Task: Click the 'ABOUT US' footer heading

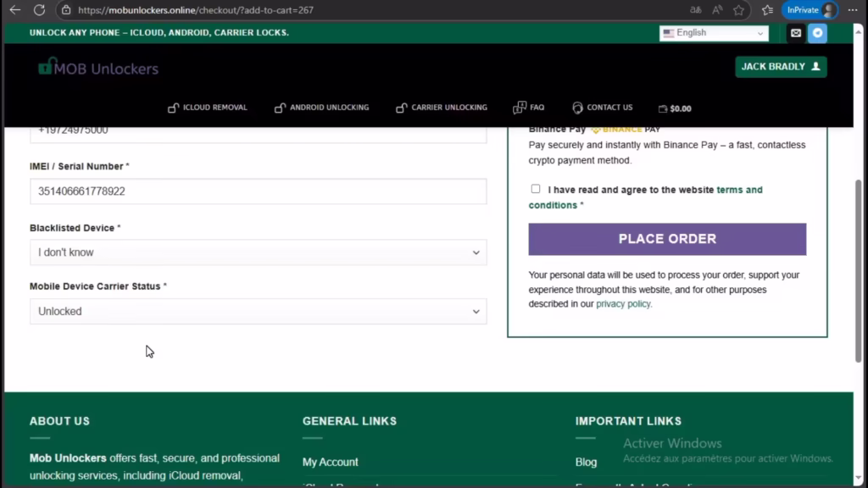Action: [60, 421]
